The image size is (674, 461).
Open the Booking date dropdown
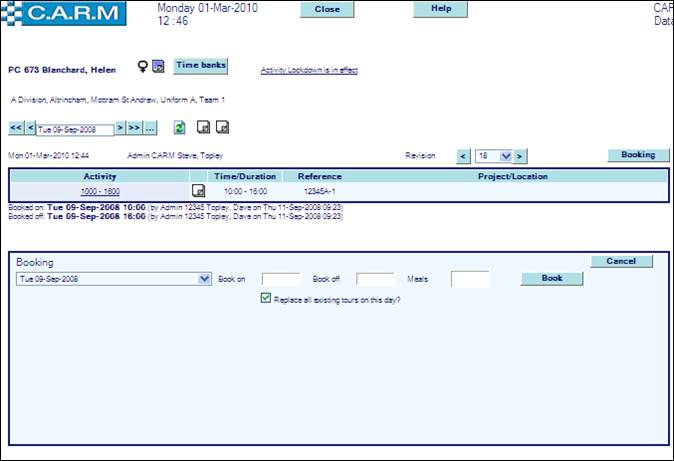pos(205,279)
